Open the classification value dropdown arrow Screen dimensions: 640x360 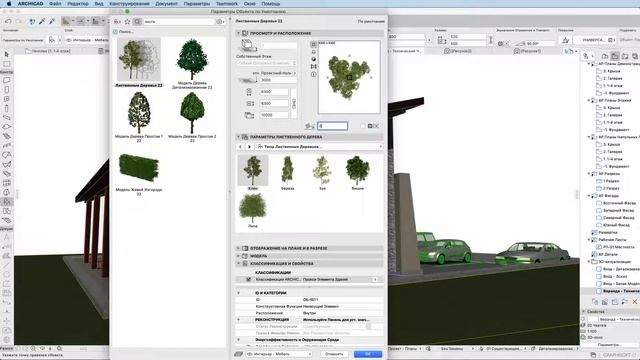[x=375, y=280]
